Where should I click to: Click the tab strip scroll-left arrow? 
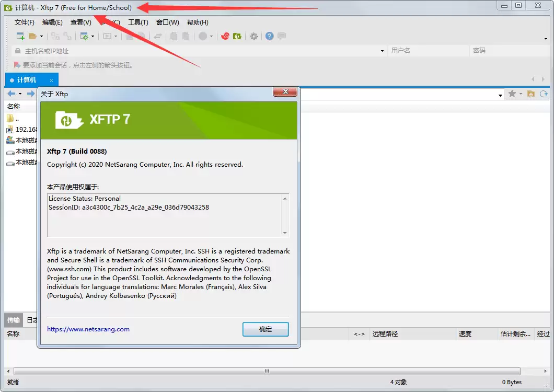tap(533, 79)
